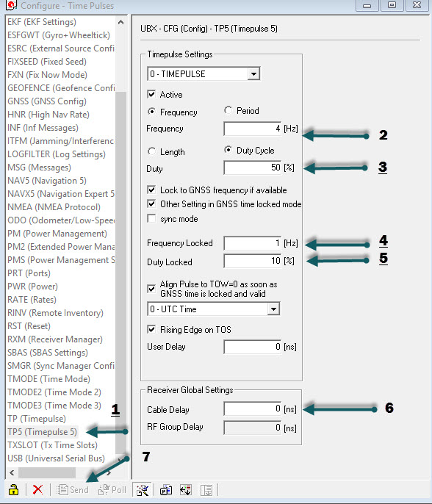432x504 pixels.
Task: Click the yellow padlock lock icon
Action: click(13, 489)
